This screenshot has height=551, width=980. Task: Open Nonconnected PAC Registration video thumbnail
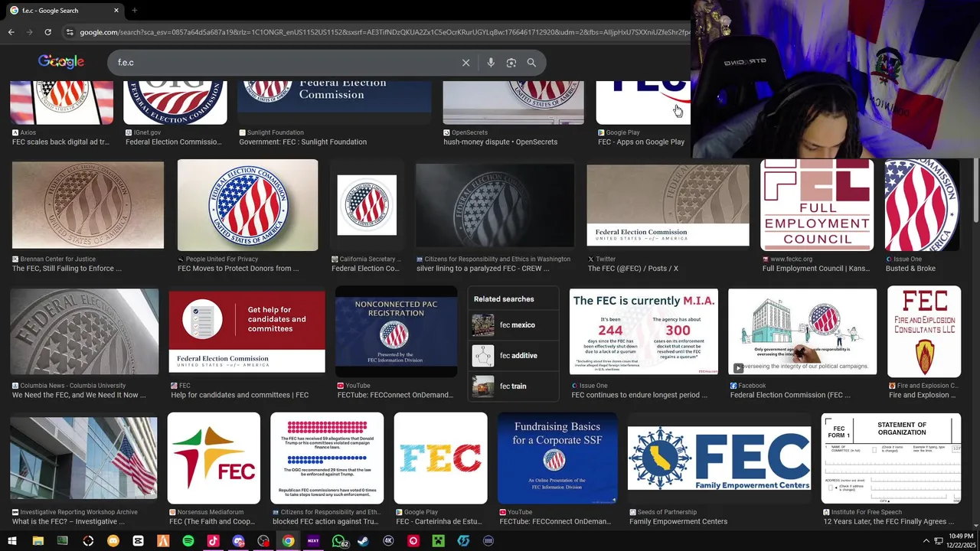pos(396,332)
